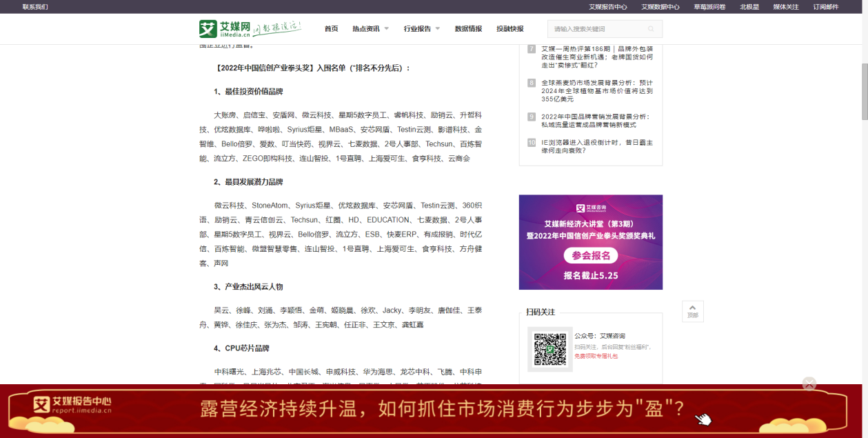The image size is (868, 438).
Task: Open the 数据情报 menu item
Action: pyautogui.click(x=468, y=29)
